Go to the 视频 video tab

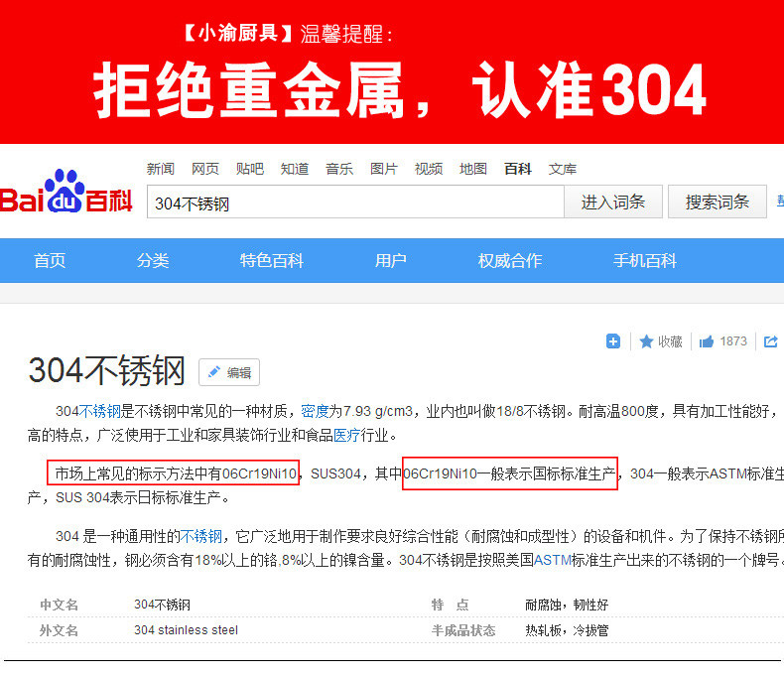(x=429, y=169)
